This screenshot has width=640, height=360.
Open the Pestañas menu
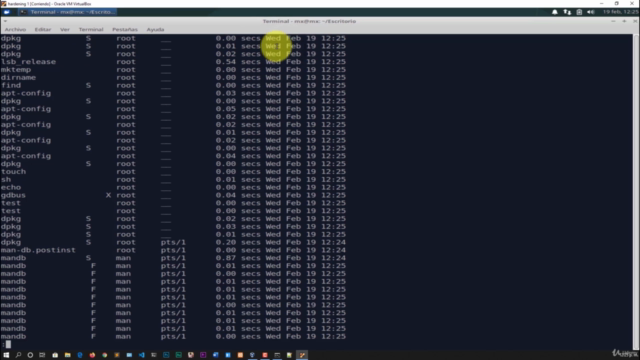[x=125, y=29]
